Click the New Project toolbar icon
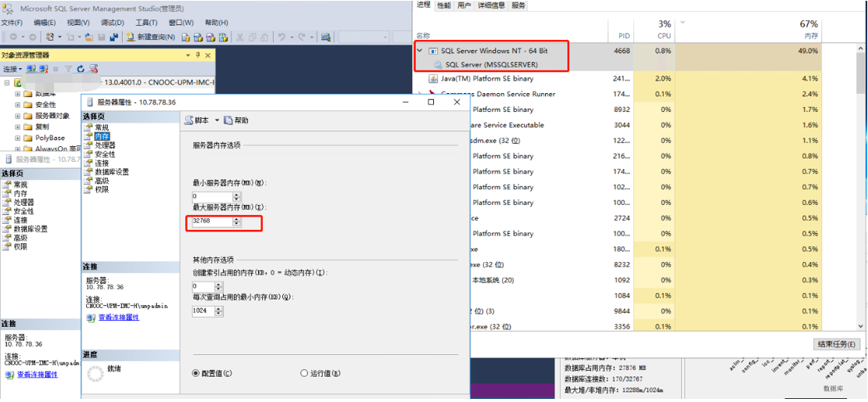 coord(50,37)
